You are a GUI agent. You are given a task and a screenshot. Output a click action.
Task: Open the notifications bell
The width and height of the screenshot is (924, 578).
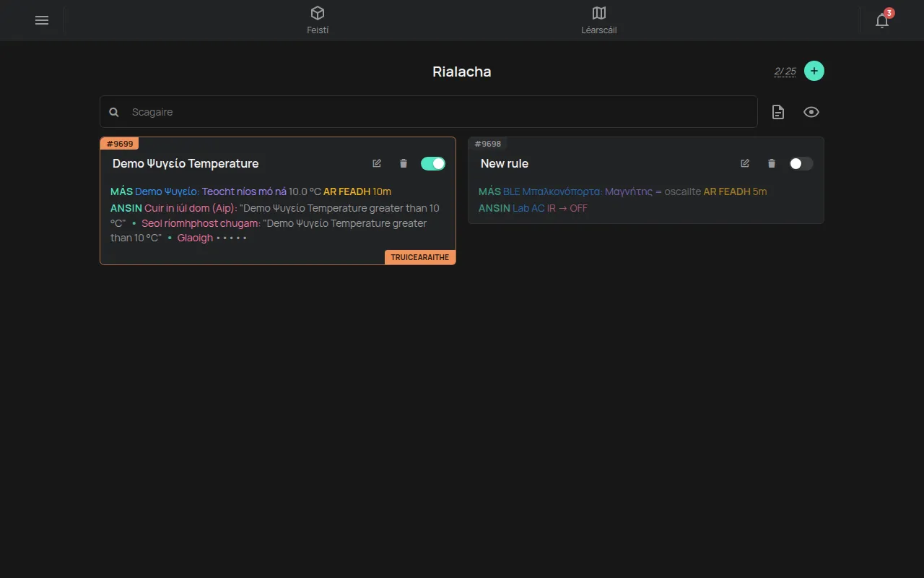click(882, 20)
